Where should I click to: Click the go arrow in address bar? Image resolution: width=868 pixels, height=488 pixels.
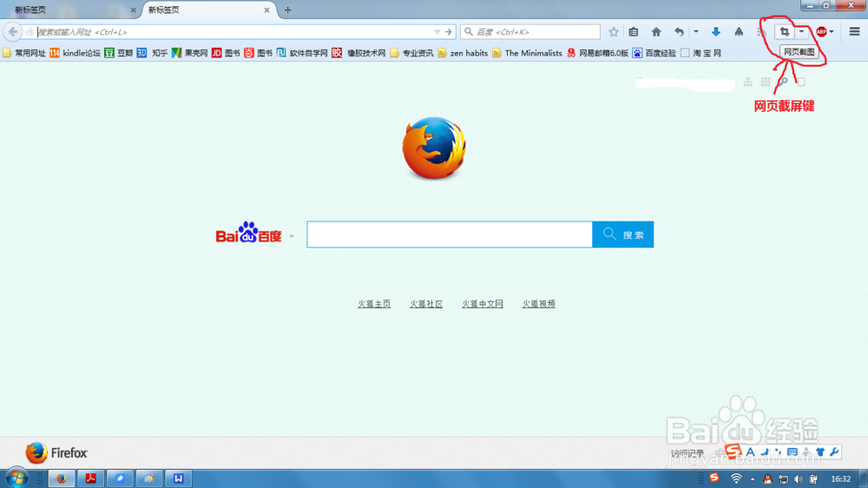(x=449, y=32)
